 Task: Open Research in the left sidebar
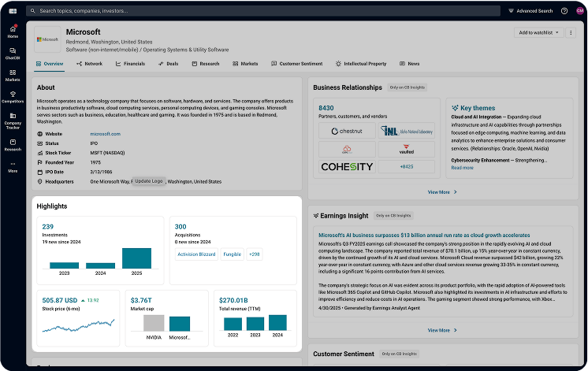pos(13,144)
